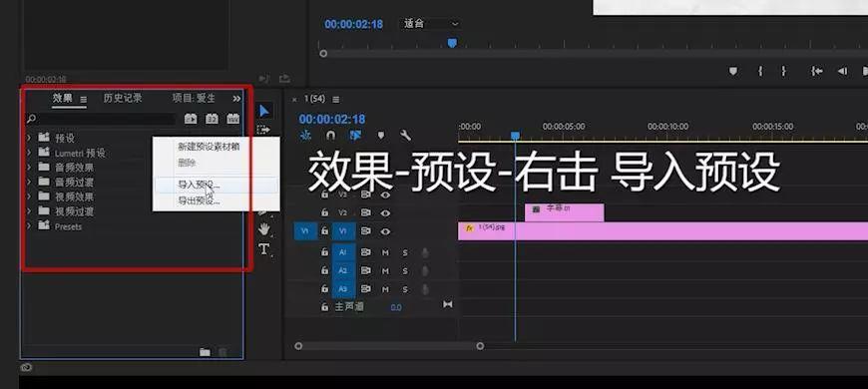This screenshot has width=868, height=389.
Task: Mute audio track A3
Action: [x=385, y=289]
